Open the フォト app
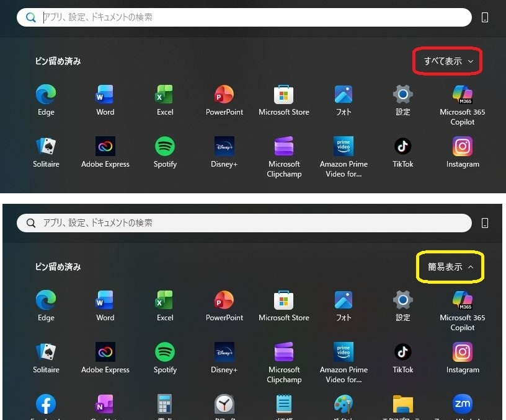The height and width of the screenshot is (420, 506). 343,93
